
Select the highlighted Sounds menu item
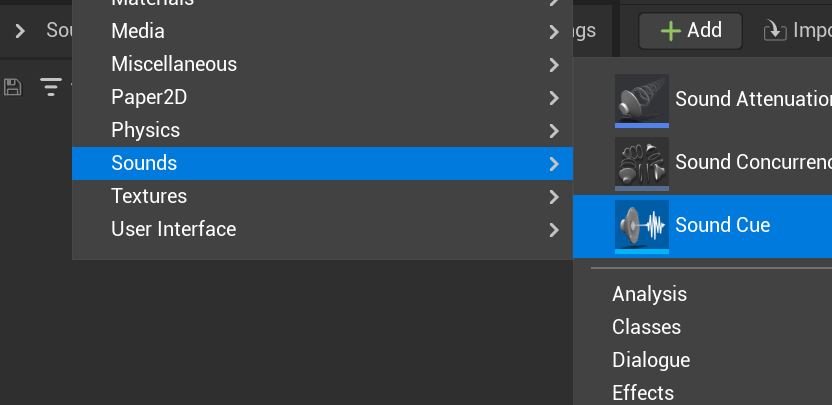tap(144, 163)
